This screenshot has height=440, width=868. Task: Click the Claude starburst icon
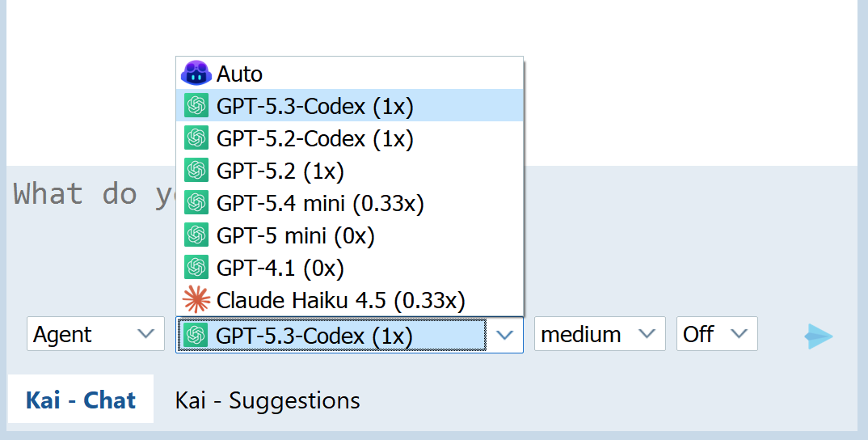click(x=196, y=300)
